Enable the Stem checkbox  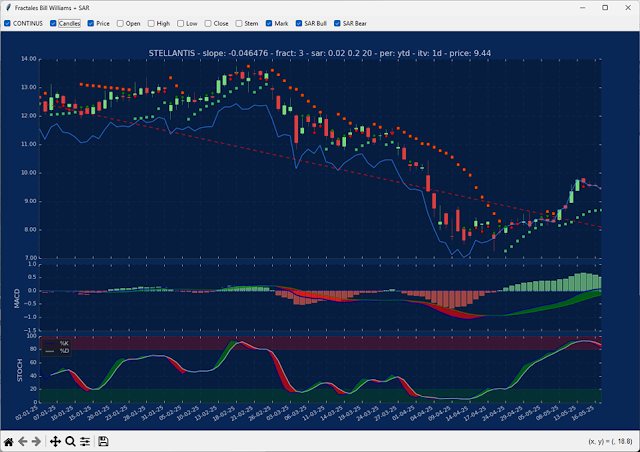[x=239, y=22]
